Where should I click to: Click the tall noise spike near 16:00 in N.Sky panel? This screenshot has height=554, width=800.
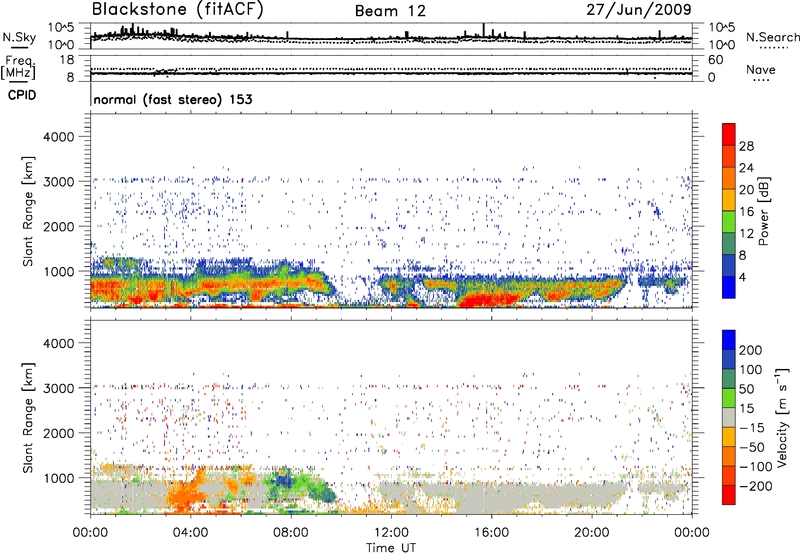pos(483,30)
